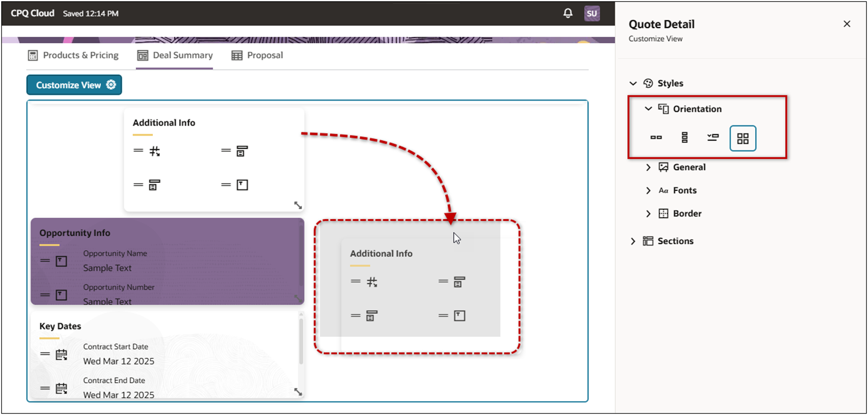Click Contract Start Date calendar icon
The height and width of the screenshot is (415, 868).
pos(61,354)
